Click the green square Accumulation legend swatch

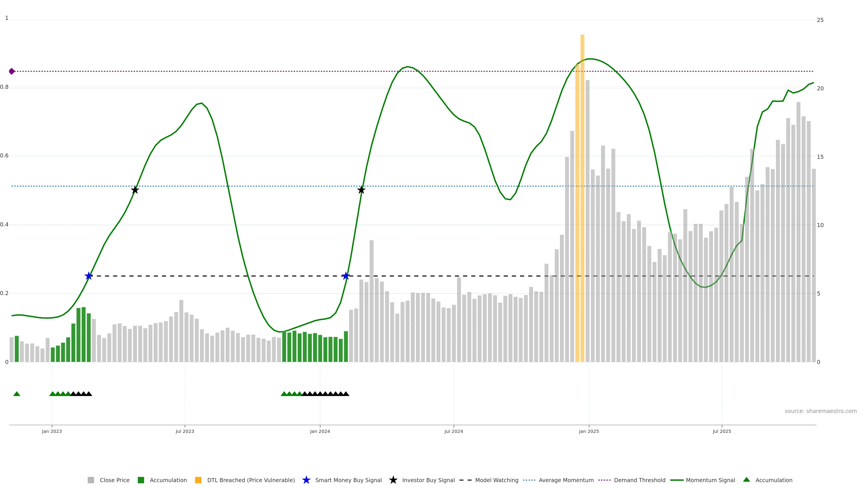[141, 480]
